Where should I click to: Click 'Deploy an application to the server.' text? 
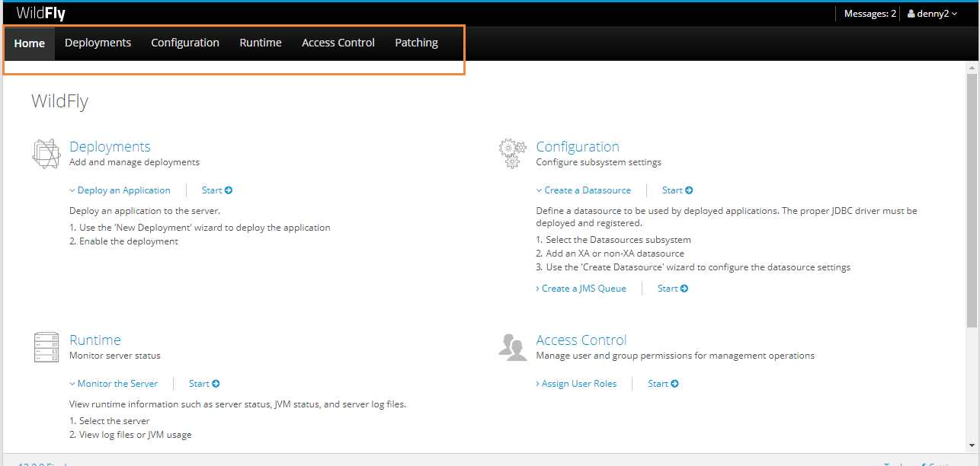click(145, 211)
